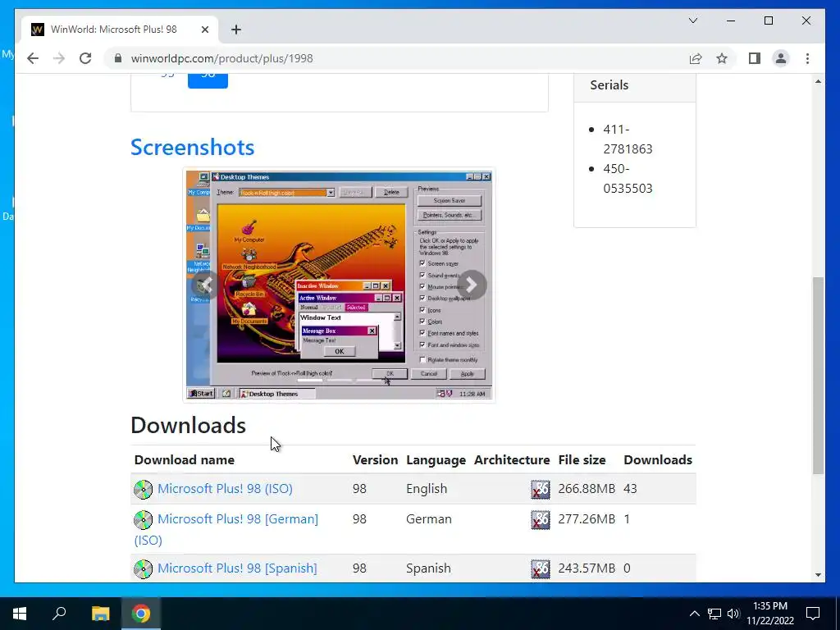Click the padlock site info icon
This screenshot has height=630, width=840.
(118, 58)
